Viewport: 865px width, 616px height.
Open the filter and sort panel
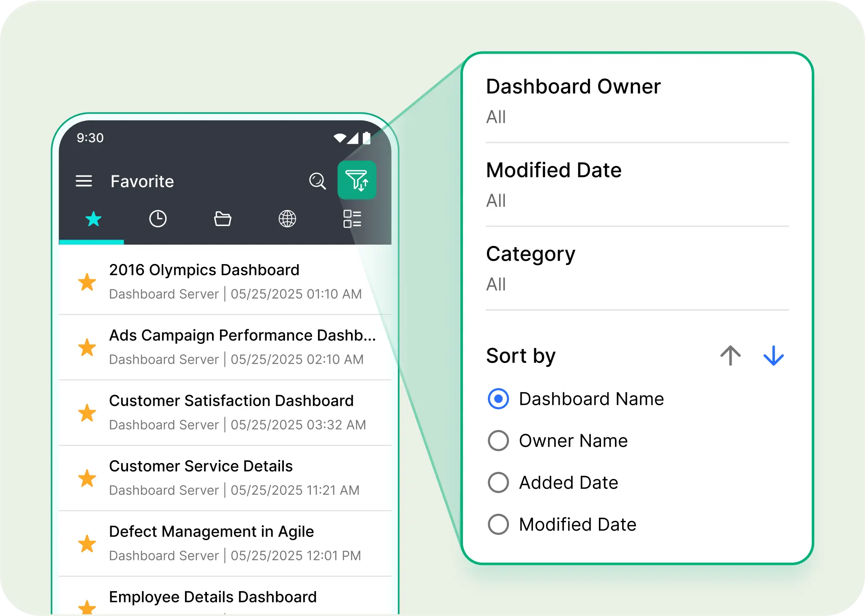click(x=357, y=181)
